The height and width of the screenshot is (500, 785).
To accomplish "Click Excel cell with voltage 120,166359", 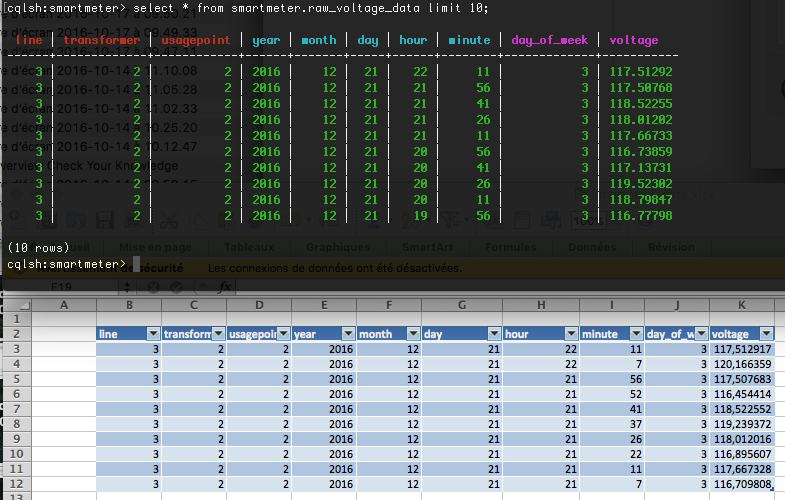I will (x=742, y=364).
